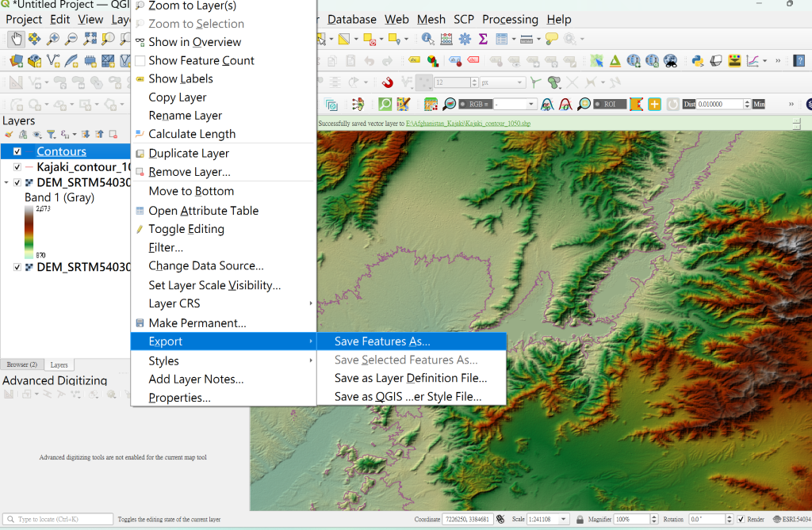Click the Map Tips speech bubble icon
This screenshot has width=812, height=530.
click(x=552, y=39)
